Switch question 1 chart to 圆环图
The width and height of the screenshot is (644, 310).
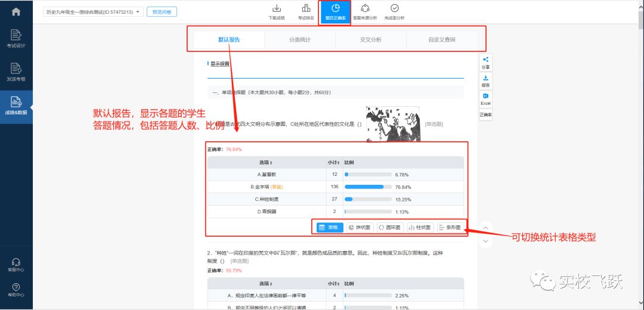click(390, 228)
